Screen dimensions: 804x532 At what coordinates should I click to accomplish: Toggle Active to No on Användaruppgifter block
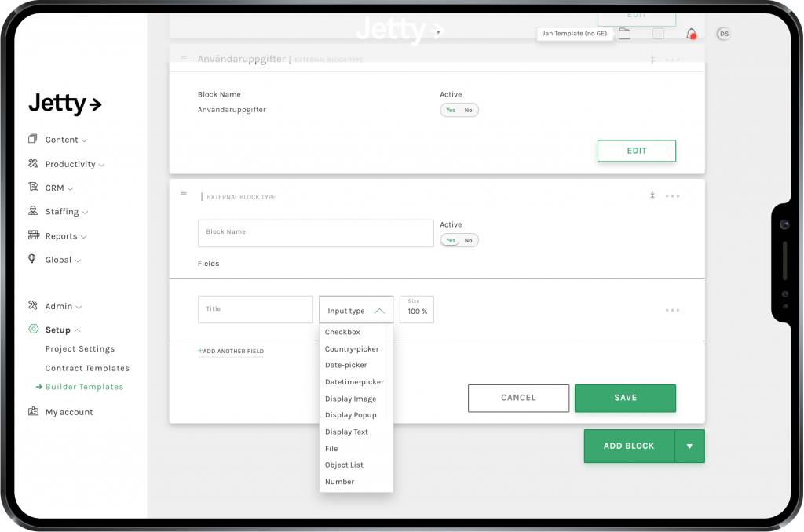coord(468,110)
